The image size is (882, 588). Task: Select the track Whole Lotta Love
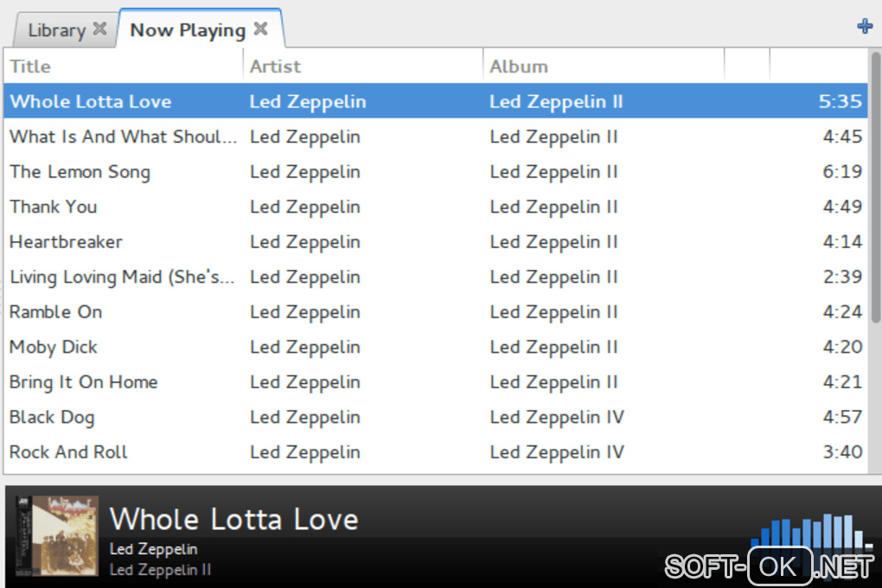click(x=91, y=101)
